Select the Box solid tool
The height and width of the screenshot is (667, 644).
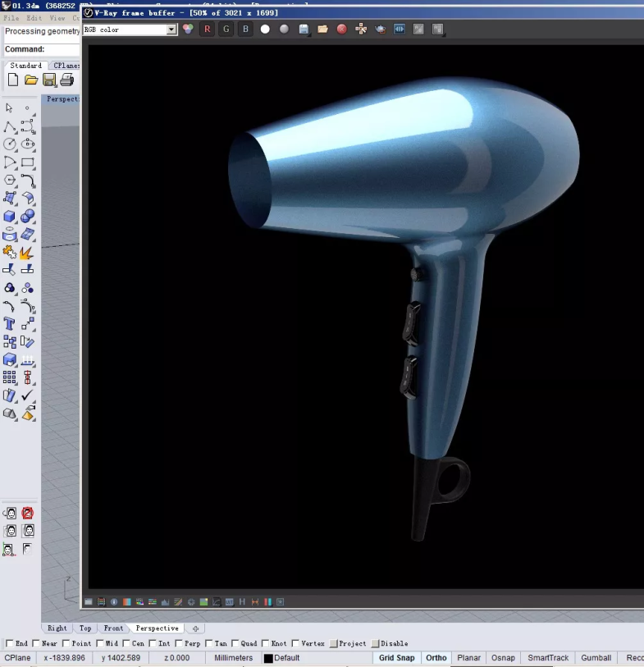point(9,217)
